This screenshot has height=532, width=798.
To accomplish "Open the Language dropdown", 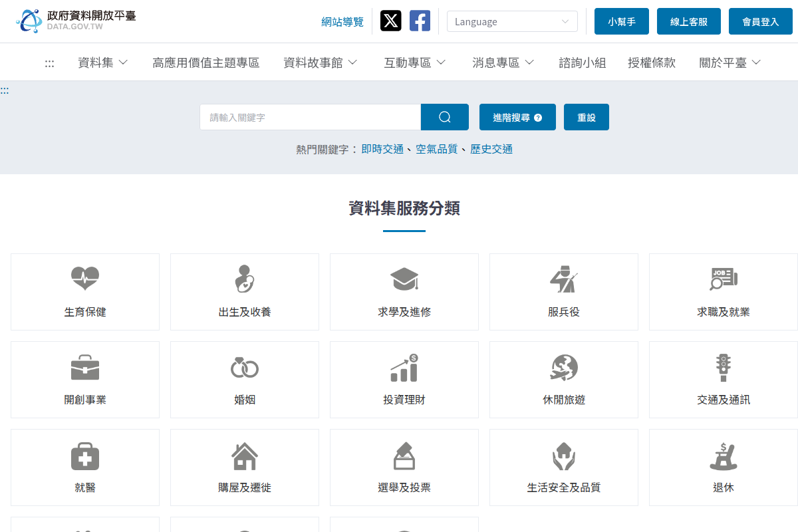I will coord(512,21).
